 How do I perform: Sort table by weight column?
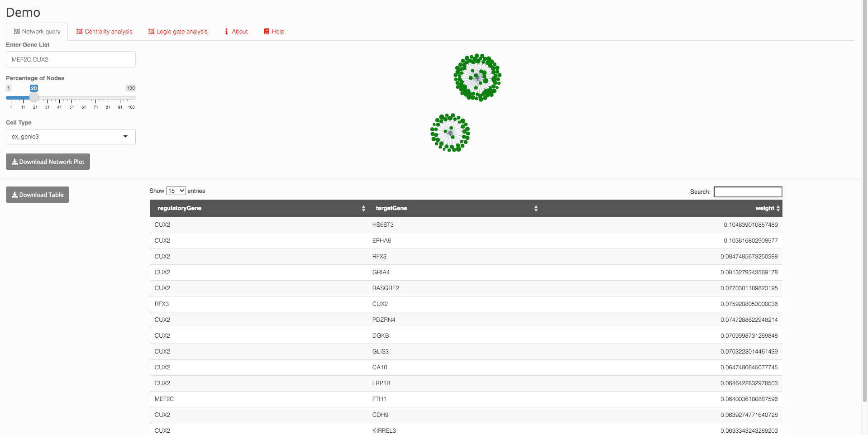coord(661,208)
